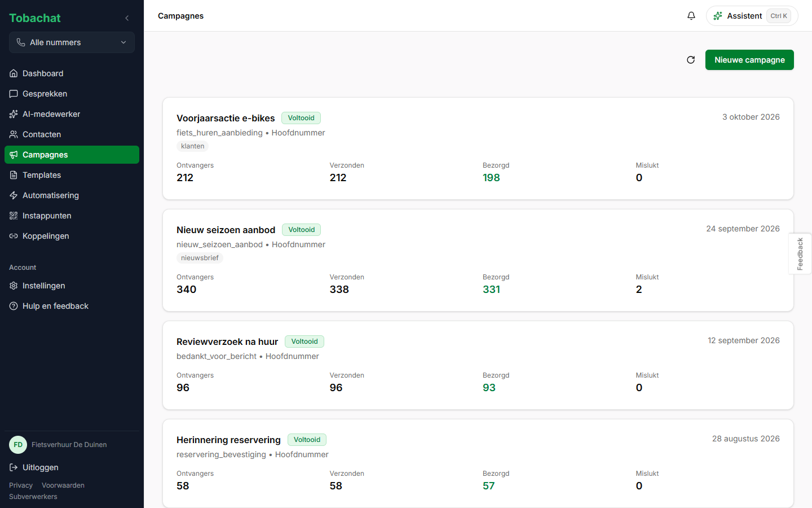Click the FD account avatar
The image size is (812, 508).
18,445
